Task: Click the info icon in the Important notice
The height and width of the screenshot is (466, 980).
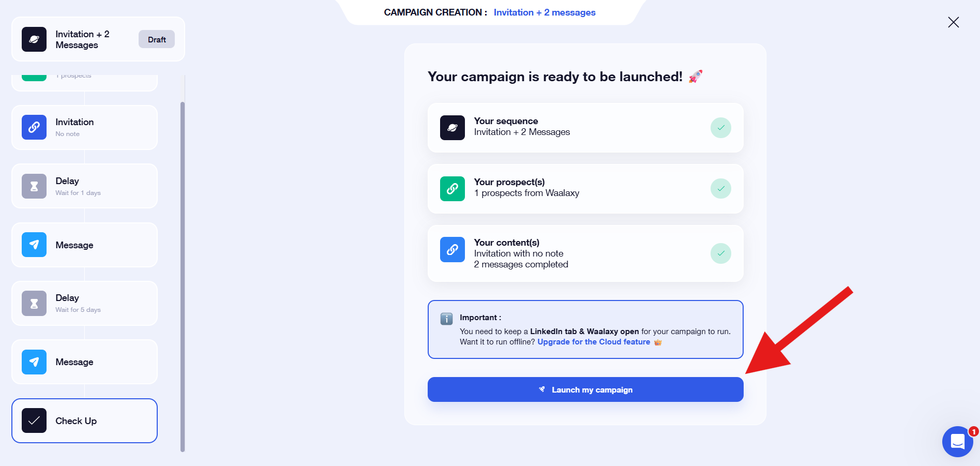Action: point(446,319)
